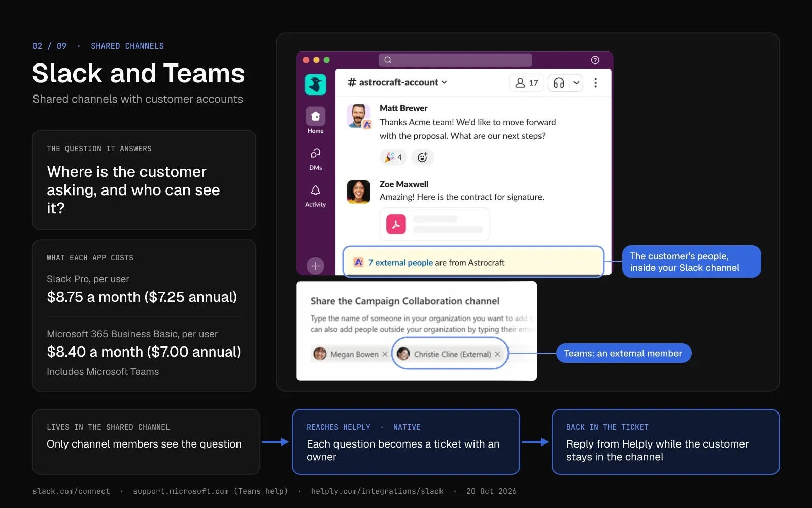Click the 'Lives in the shared channel' card
This screenshot has width=812, height=508.
pos(146,442)
